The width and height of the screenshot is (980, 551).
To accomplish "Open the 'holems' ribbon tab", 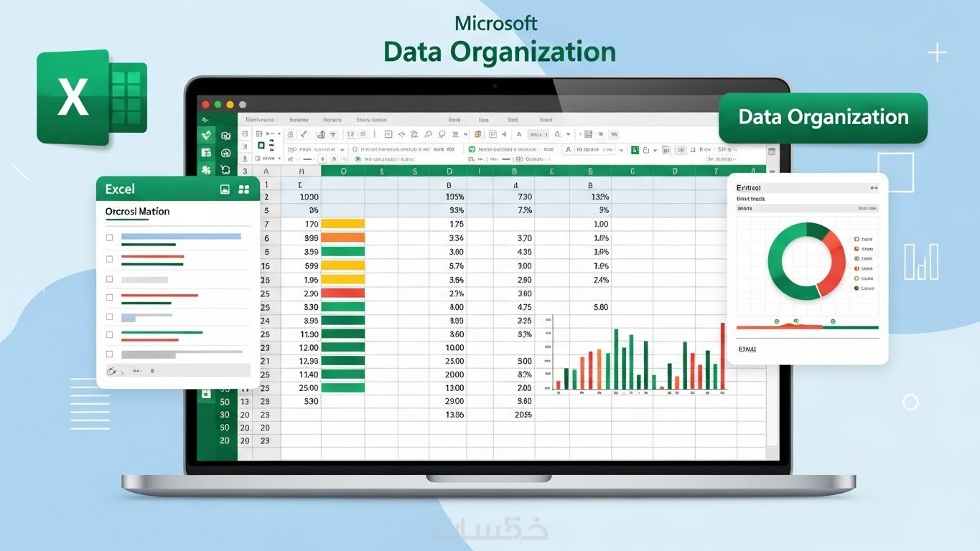I will coord(299,120).
